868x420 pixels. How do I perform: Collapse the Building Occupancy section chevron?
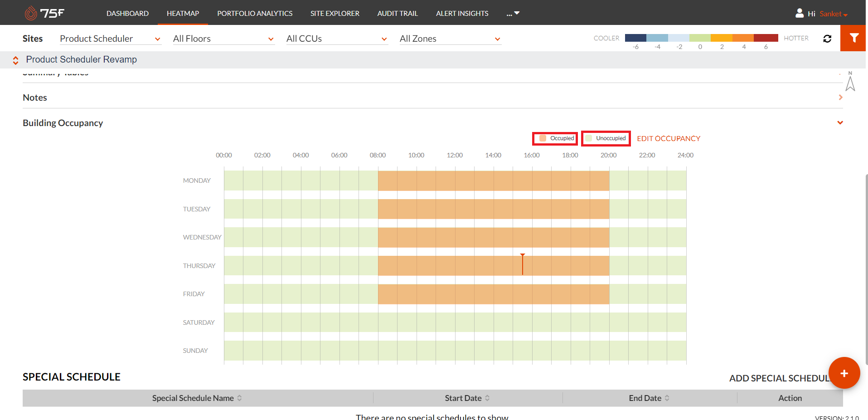pyautogui.click(x=840, y=122)
